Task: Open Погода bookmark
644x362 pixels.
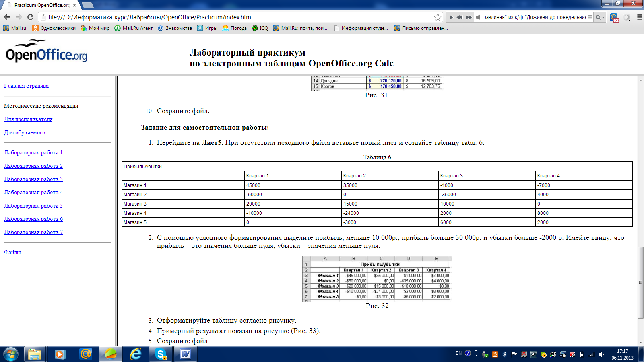Action: tap(234, 28)
